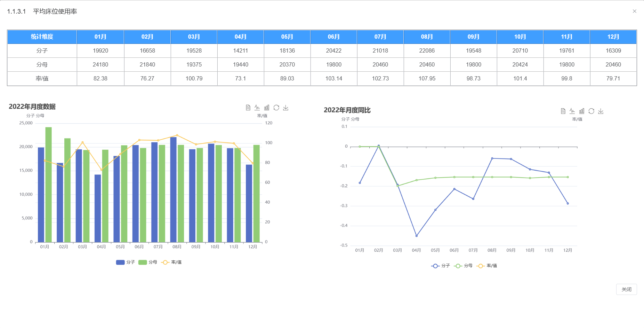Select the 分子 row label

coord(42,50)
